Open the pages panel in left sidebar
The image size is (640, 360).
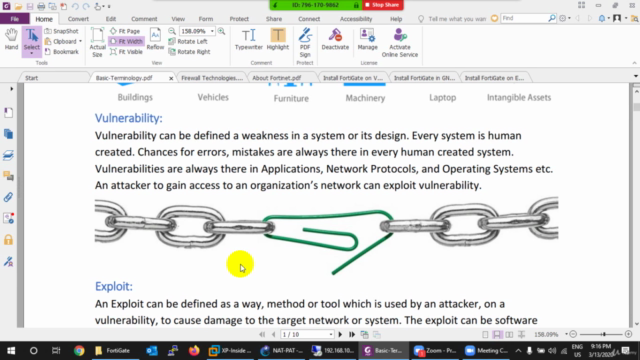8,133
